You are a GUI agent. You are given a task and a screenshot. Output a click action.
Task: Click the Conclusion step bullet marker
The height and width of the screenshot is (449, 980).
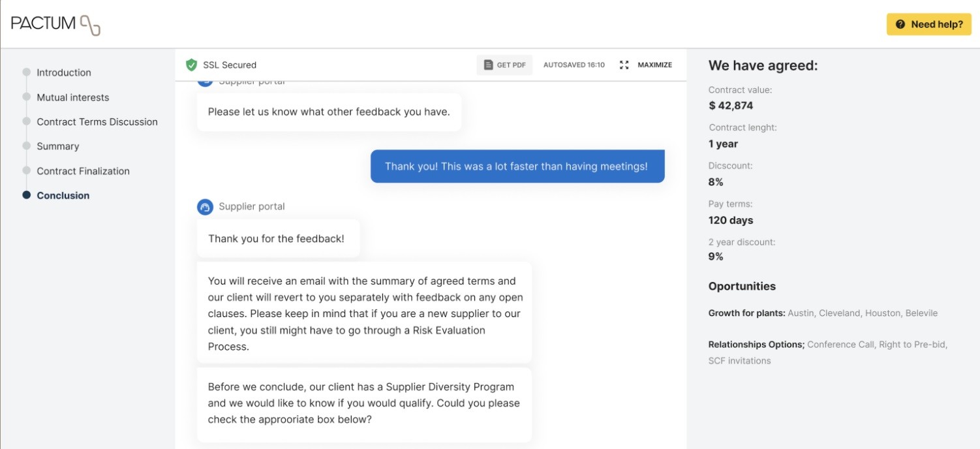point(27,195)
